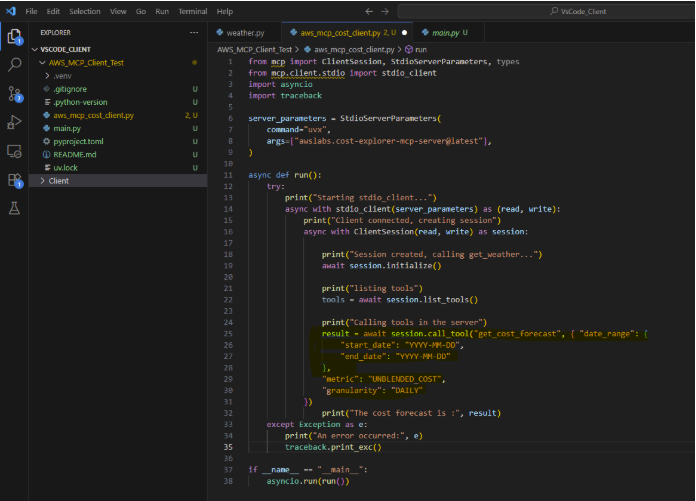
Task: Click "UNBLENDED_COST" value in code
Action: click(405, 379)
